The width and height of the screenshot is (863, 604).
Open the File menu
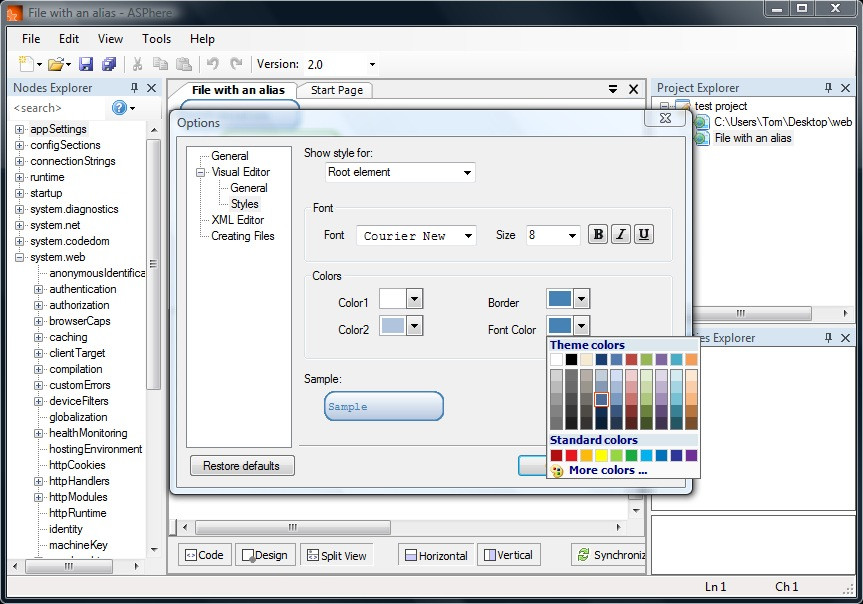coord(31,39)
